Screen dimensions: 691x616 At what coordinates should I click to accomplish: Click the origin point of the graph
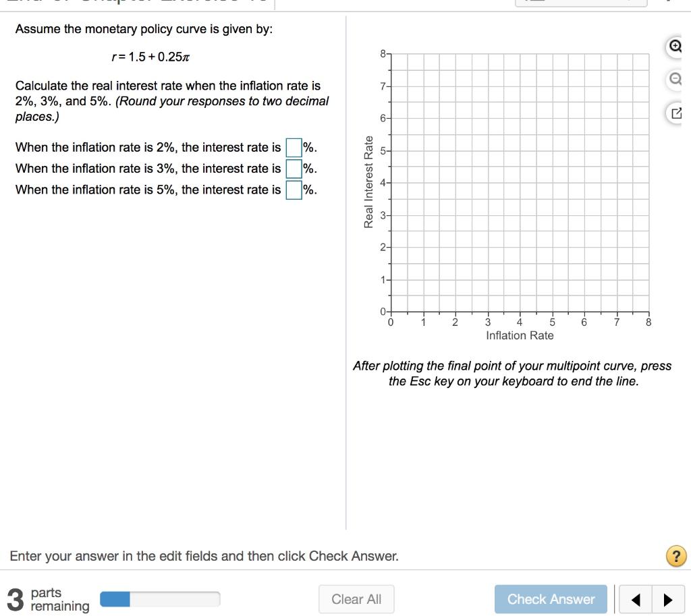click(391, 312)
